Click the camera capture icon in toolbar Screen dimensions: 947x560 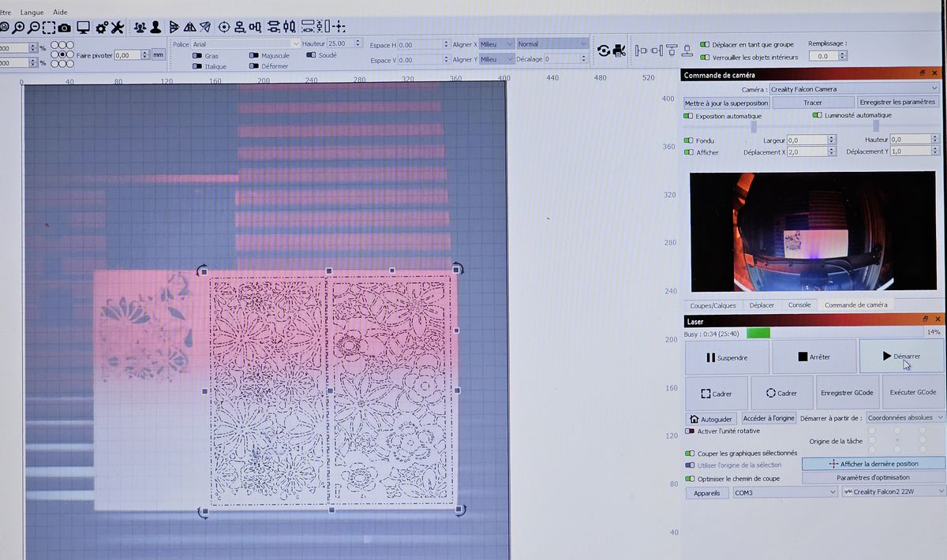tap(64, 28)
